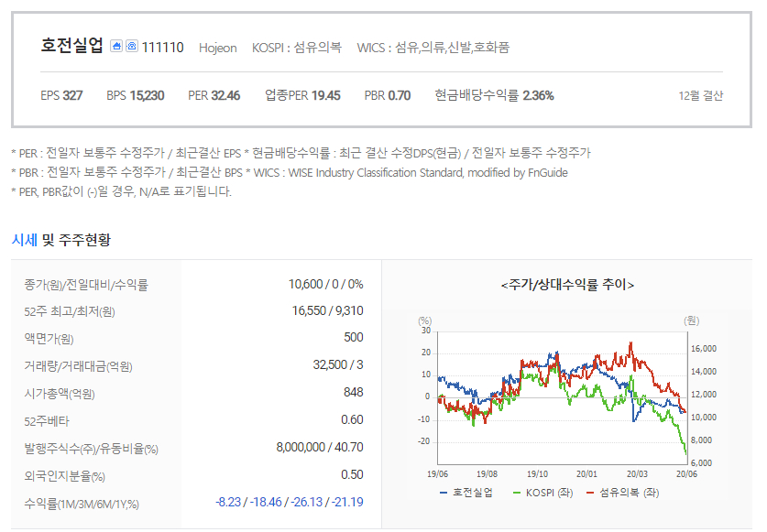
Task: Click the 12월 결산 label
Action: 700,96
